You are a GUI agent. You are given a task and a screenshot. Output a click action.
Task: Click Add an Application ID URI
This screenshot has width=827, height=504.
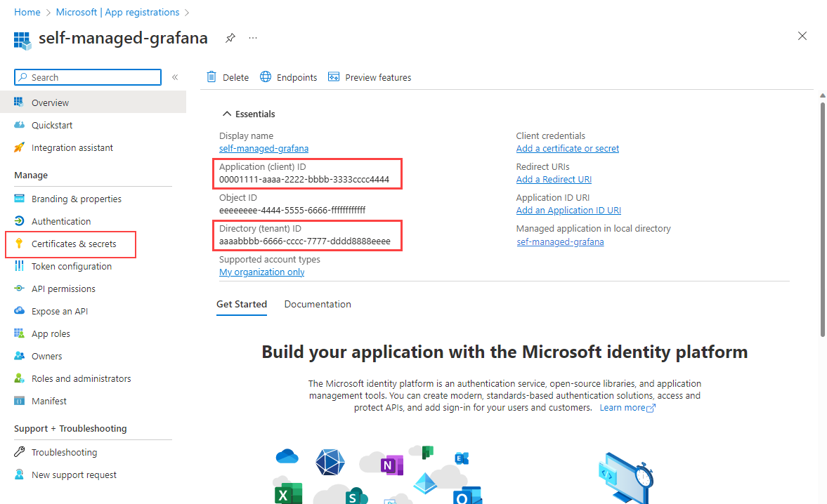coord(568,210)
